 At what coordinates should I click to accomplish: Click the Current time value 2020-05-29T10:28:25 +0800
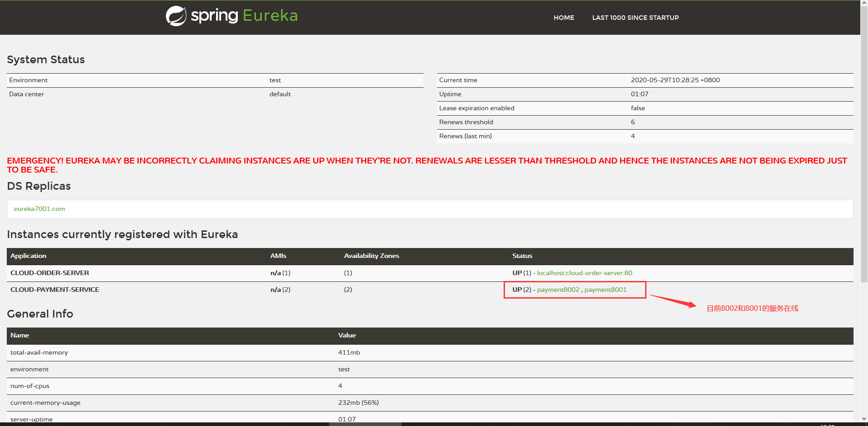pyautogui.click(x=675, y=80)
